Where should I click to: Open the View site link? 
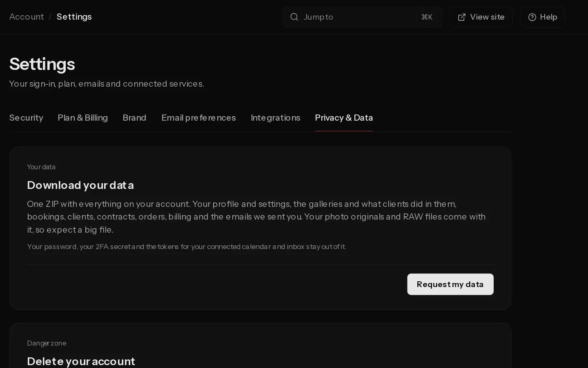(481, 17)
